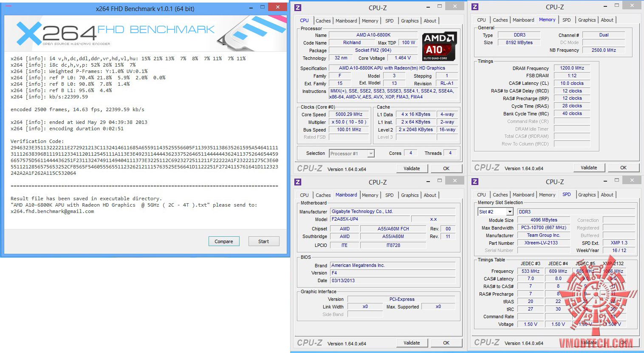Click the CAS# latency value '10.0 clocks'
644x353 pixels.
[x=572, y=84]
